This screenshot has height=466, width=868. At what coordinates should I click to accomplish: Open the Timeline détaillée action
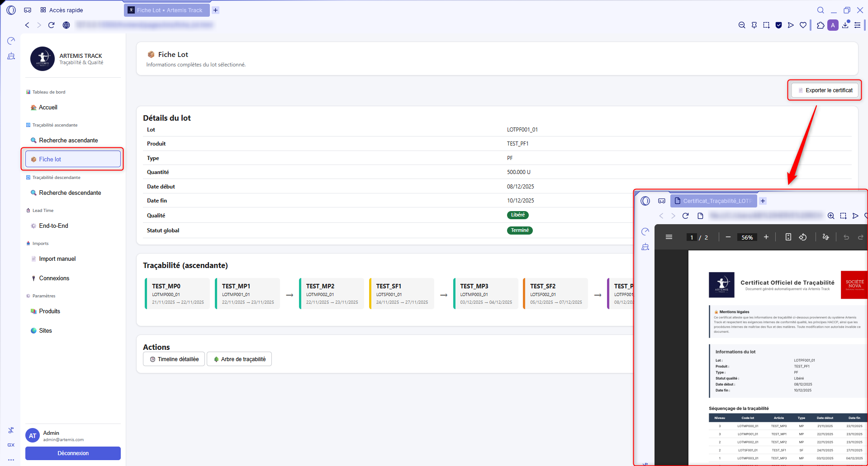174,359
